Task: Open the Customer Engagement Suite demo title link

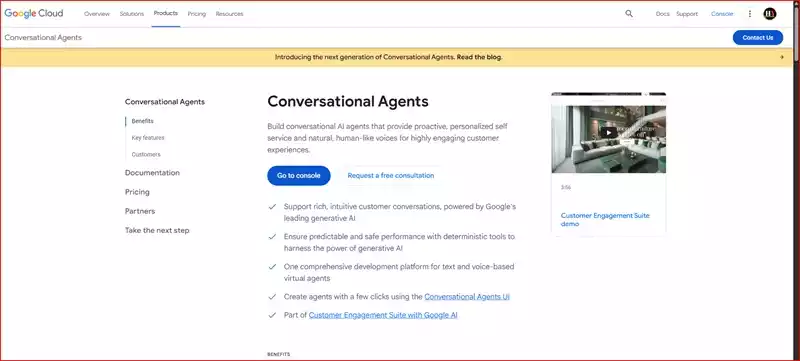Action: click(605, 219)
